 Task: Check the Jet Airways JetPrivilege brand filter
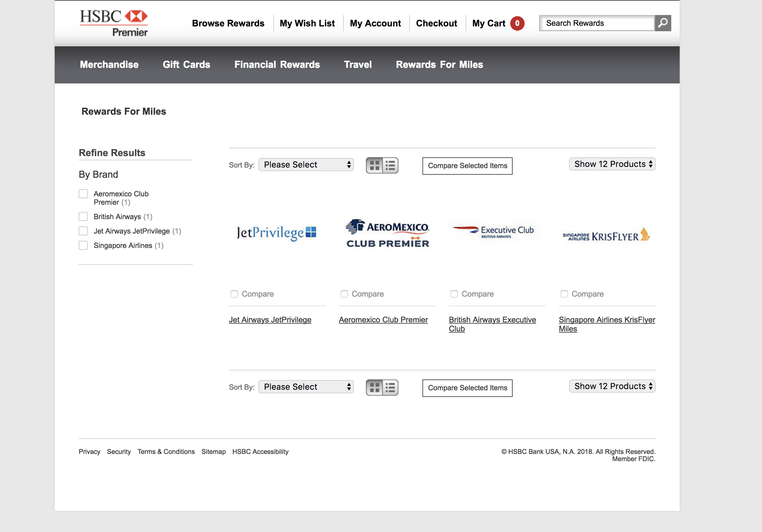tap(83, 231)
